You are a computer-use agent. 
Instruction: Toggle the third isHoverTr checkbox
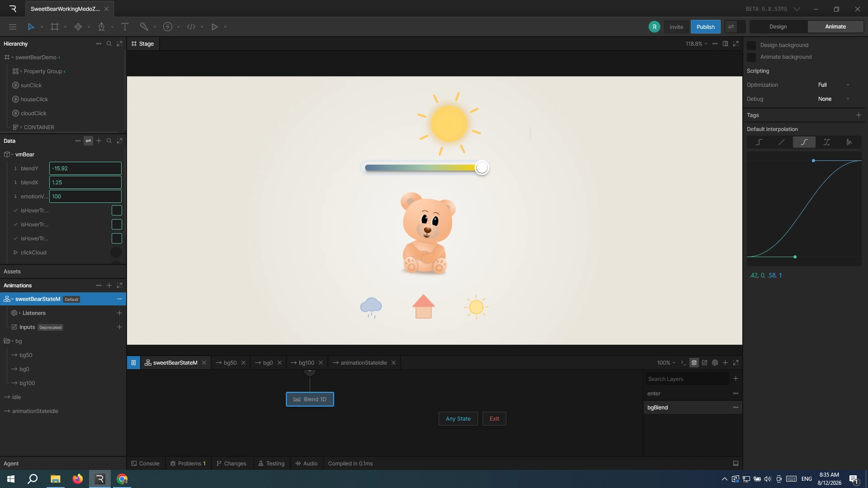(117, 239)
